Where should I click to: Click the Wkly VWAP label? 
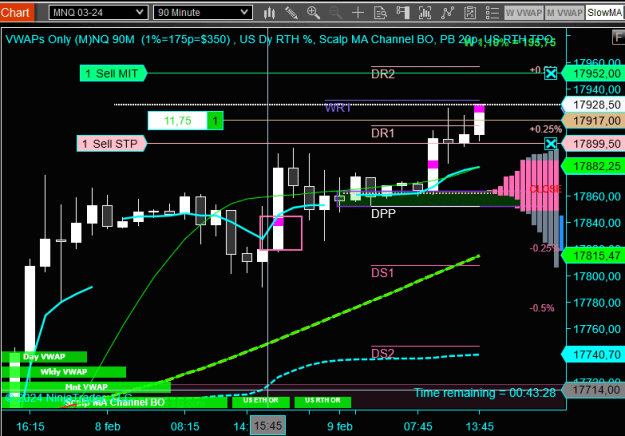64,372
